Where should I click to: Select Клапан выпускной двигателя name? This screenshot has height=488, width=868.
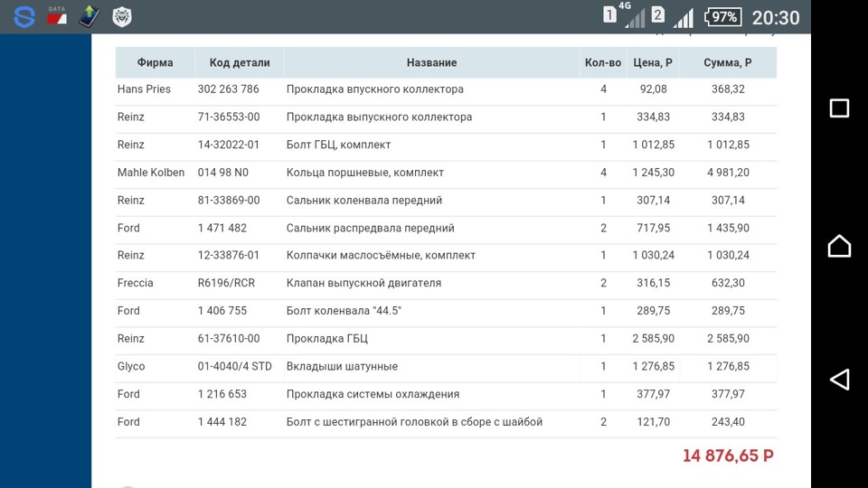363,283
